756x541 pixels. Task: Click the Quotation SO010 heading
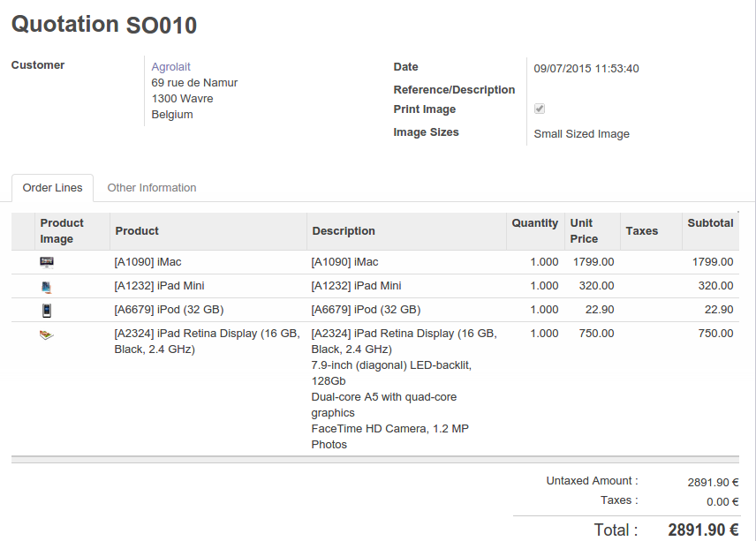(104, 25)
